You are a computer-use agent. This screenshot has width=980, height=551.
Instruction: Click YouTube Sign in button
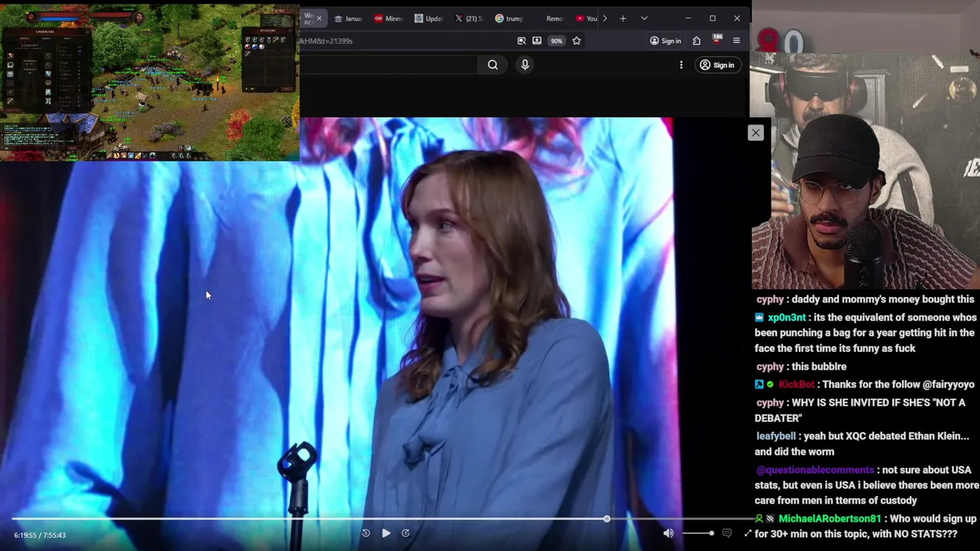tap(717, 65)
